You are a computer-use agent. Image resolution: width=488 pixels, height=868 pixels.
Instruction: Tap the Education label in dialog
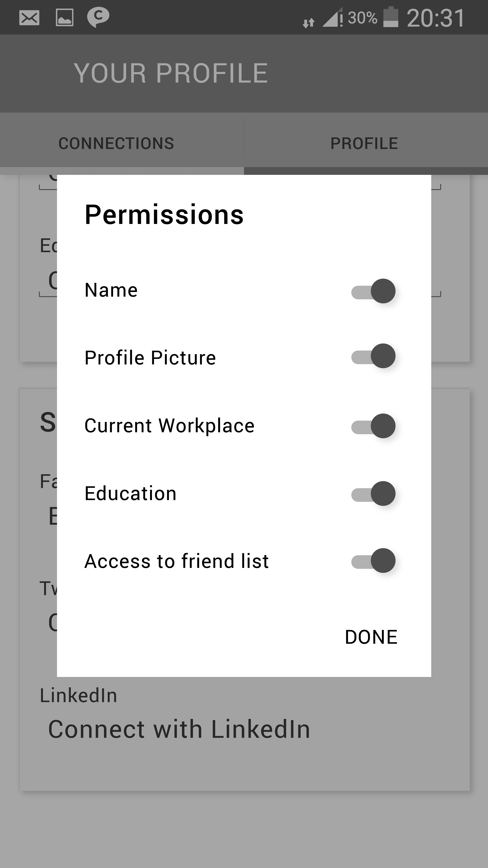130,494
